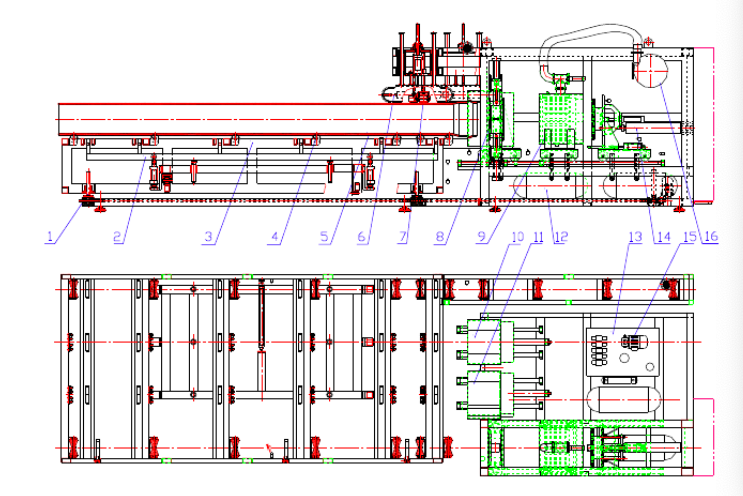Select callout number 16 label
743x496 pixels.
click(711, 237)
